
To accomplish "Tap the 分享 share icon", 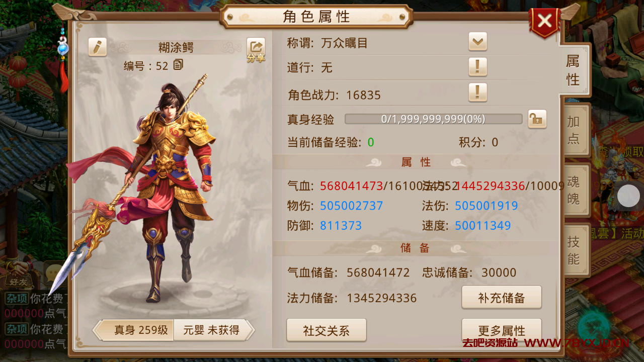I will (256, 50).
